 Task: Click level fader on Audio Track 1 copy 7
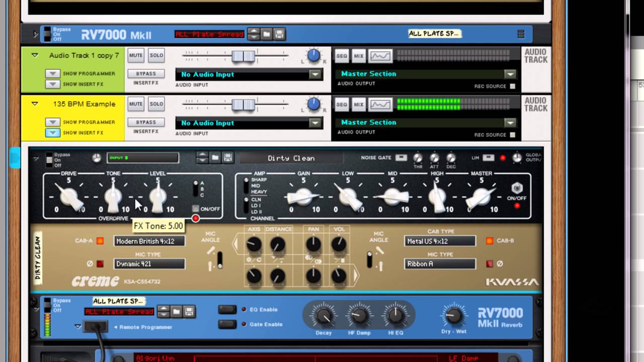pyautogui.click(x=244, y=56)
